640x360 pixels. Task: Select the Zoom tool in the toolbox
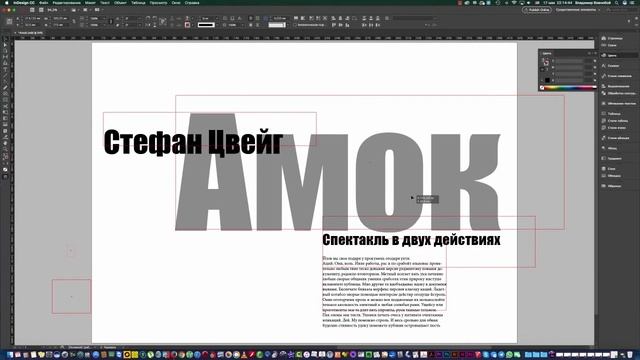5,149
